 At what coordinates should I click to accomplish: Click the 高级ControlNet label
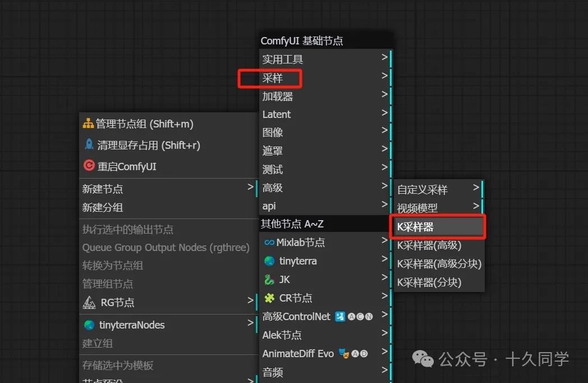(297, 317)
